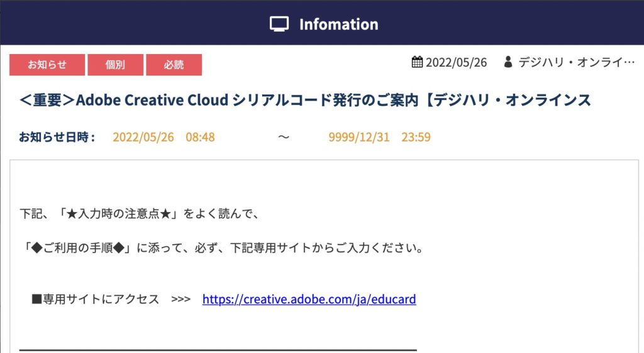
Task: Click the author name デジハリ・オンライ…
Action: [576, 62]
